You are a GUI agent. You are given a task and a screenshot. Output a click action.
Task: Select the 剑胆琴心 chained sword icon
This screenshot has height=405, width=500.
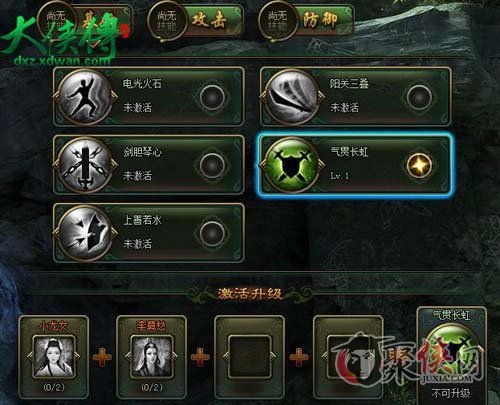pyautogui.click(x=85, y=165)
